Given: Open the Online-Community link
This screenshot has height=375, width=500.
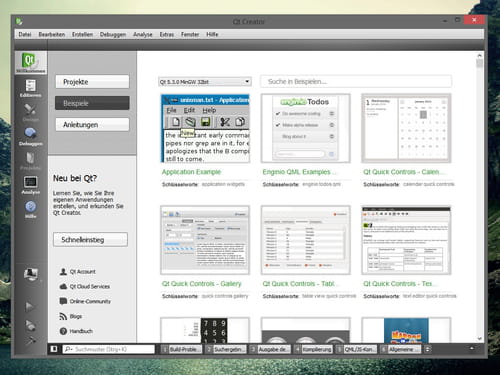Looking at the screenshot, I should coord(90,301).
